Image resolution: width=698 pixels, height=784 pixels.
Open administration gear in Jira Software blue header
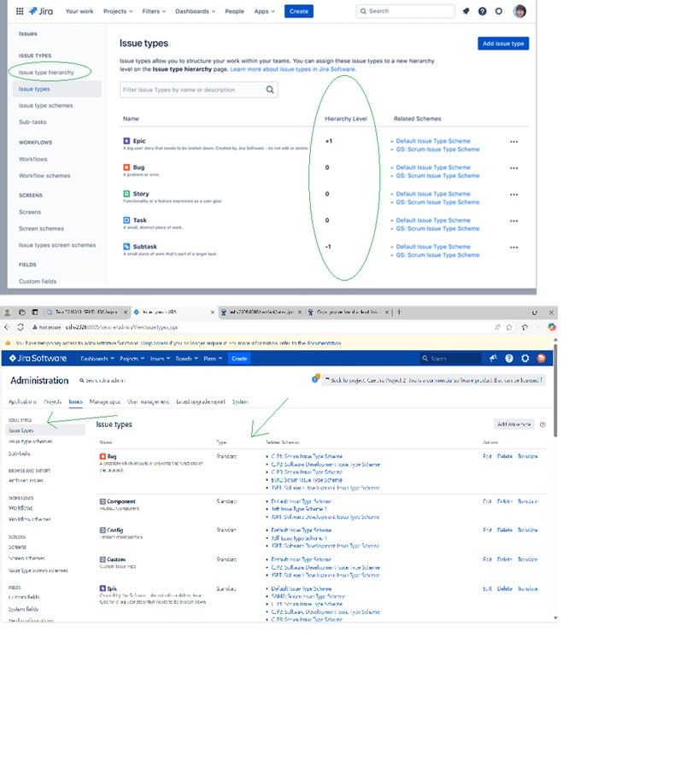(525, 358)
